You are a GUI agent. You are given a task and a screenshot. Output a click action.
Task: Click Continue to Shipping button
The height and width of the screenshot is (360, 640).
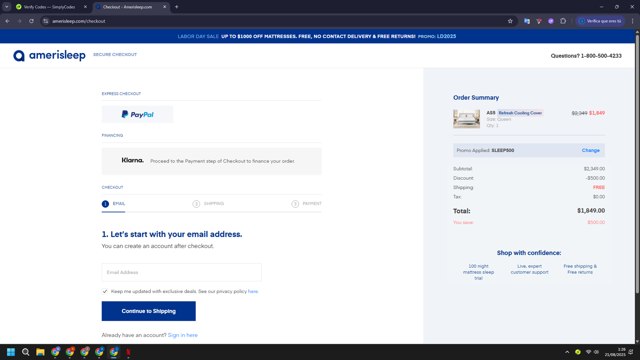point(149,311)
